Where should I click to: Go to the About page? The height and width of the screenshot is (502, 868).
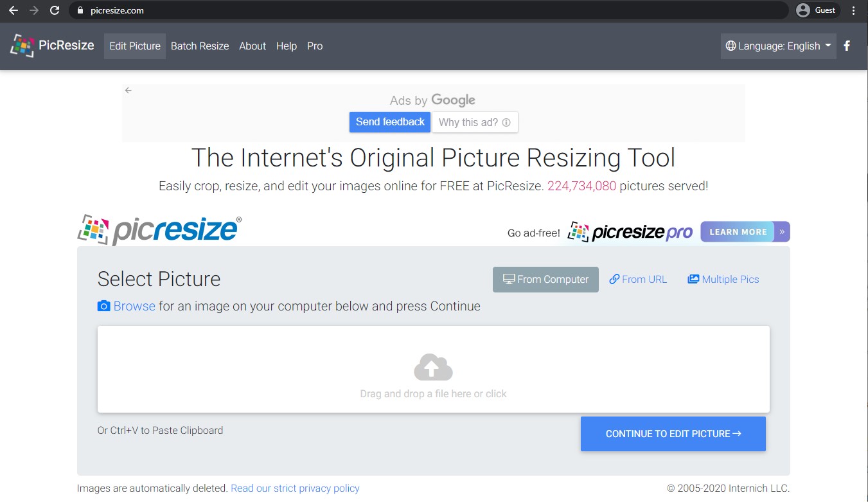(x=252, y=46)
